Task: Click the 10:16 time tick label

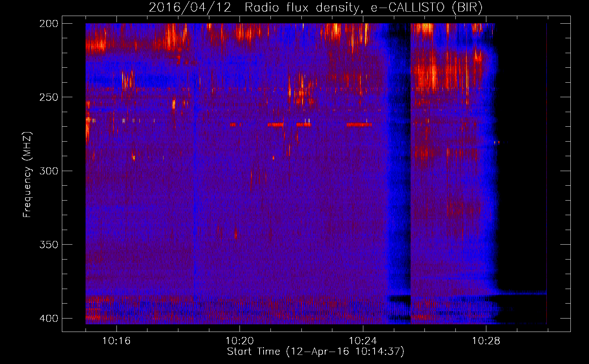Action: (x=116, y=341)
